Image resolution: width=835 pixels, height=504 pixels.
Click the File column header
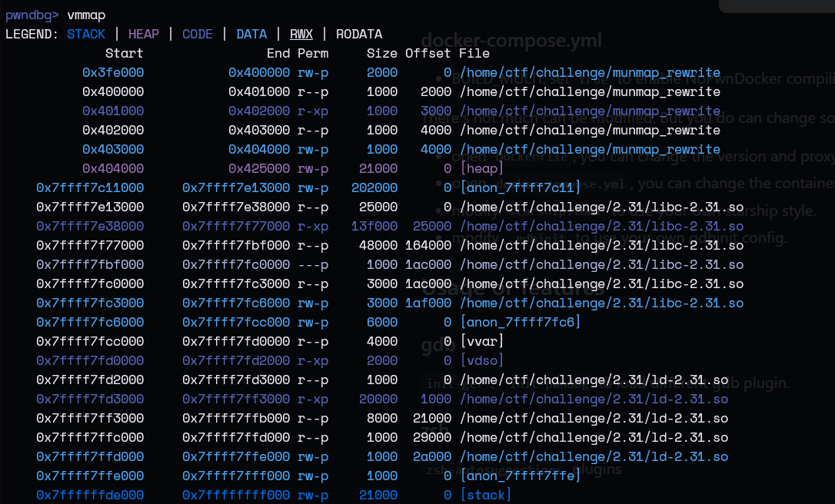[x=474, y=53]
